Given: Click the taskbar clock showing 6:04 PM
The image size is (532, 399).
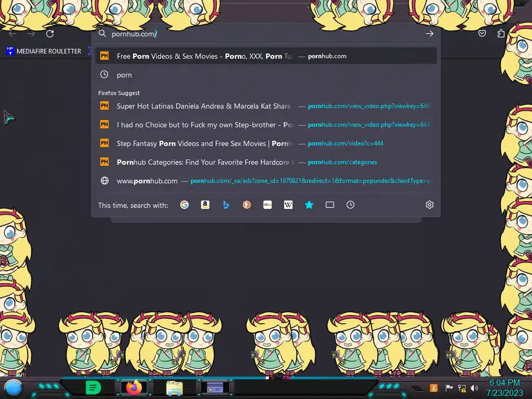Looking at the screenshot, I should coord(504,388).
